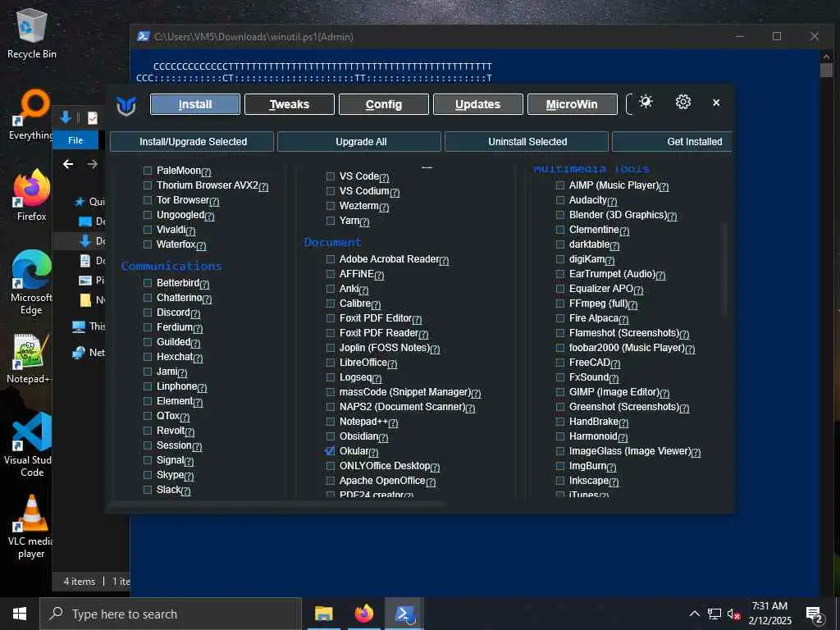Open the (?) info link beside Obsidian
This screenshot has height=630, width=840.
(x=383, y=438)
